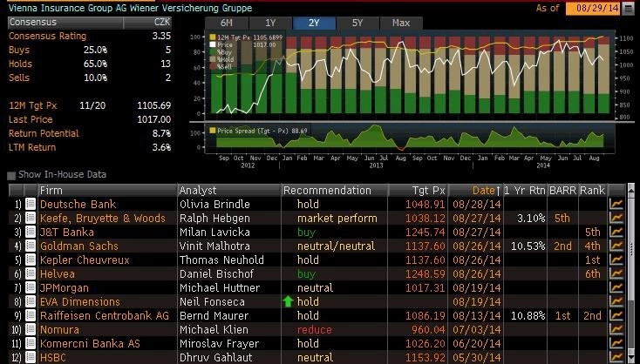The image size is (640, 364).
Task: Click the yellow Price Spread legend swatch
Action: point(212,131)
